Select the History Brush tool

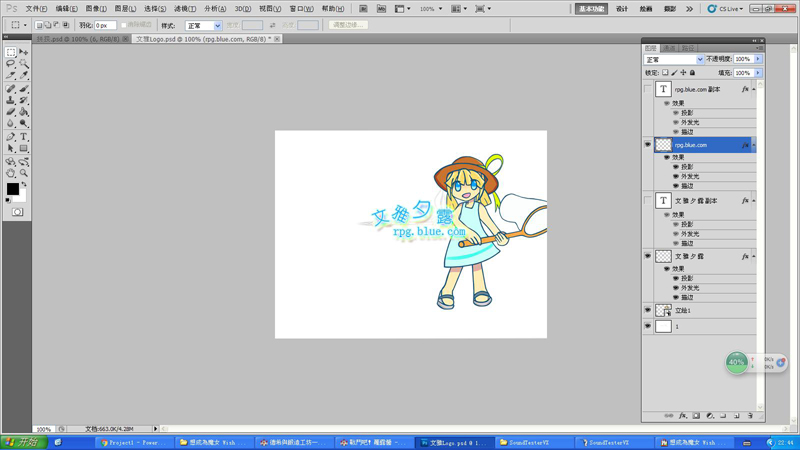(x=23, y=101)
